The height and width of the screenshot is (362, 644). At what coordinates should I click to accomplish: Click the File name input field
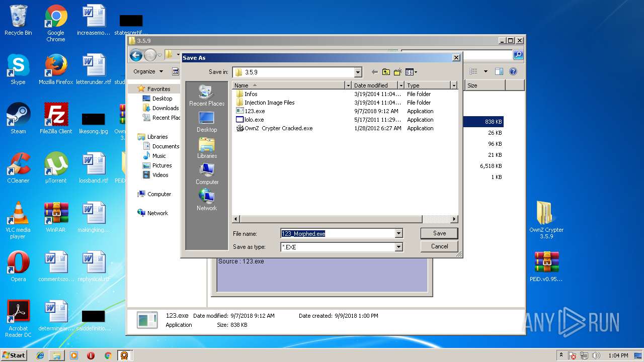338,233
